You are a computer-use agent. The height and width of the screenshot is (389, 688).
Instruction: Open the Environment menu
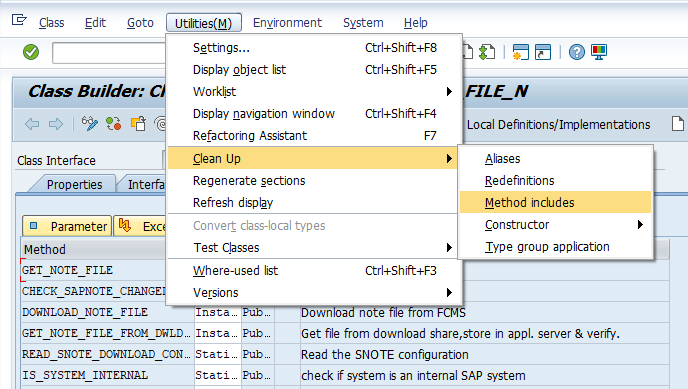pyautogui.click(x=287, y=23)
